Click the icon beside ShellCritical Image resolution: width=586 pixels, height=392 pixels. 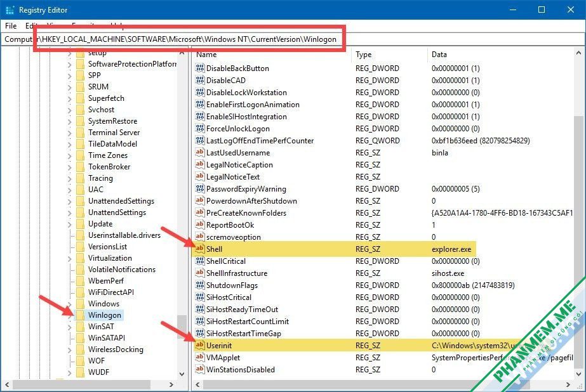tap(200, 261)
